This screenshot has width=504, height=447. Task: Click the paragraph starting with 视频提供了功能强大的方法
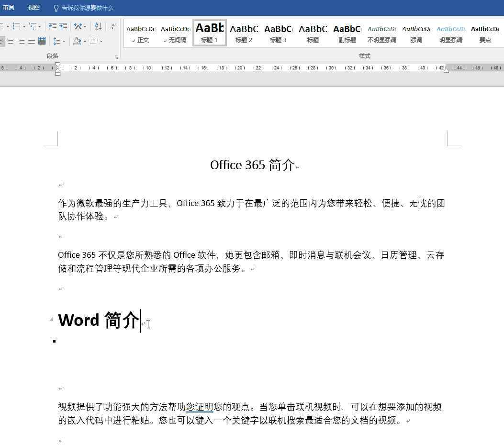[250, 413]
